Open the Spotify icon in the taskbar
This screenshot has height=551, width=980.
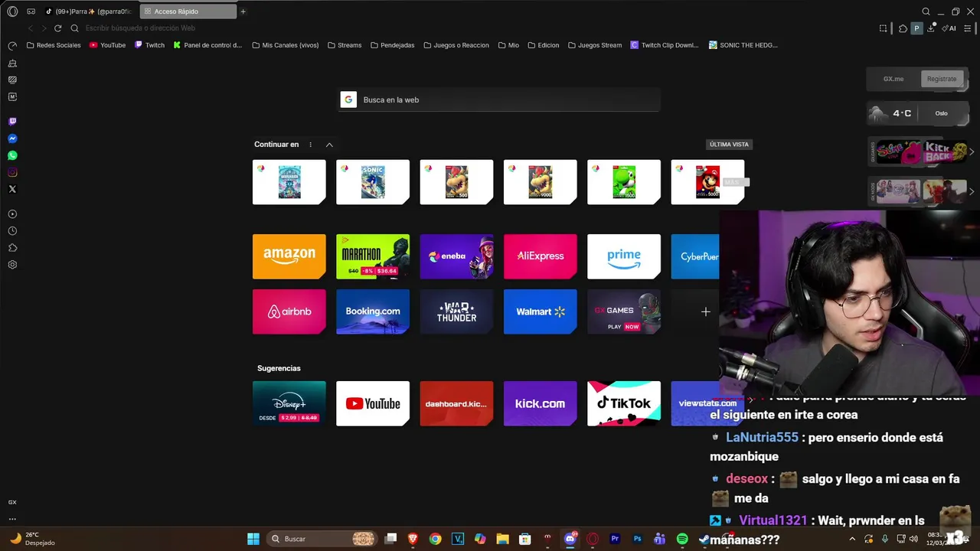682,539
